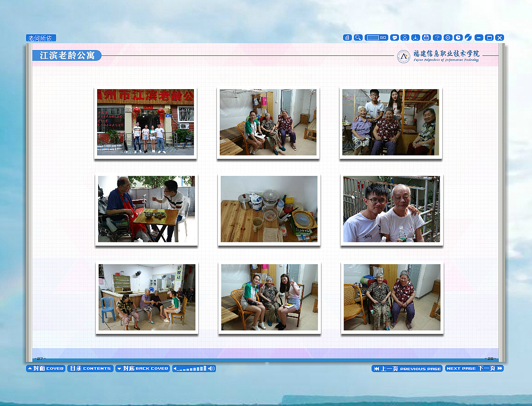Open the comment speech-bubble icon
The image size is (532, 406).
click(394, 38)
